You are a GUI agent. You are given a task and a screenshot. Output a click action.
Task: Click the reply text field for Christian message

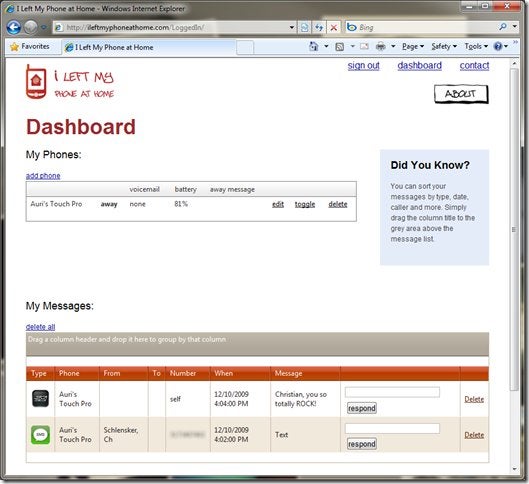click(392, 392)
